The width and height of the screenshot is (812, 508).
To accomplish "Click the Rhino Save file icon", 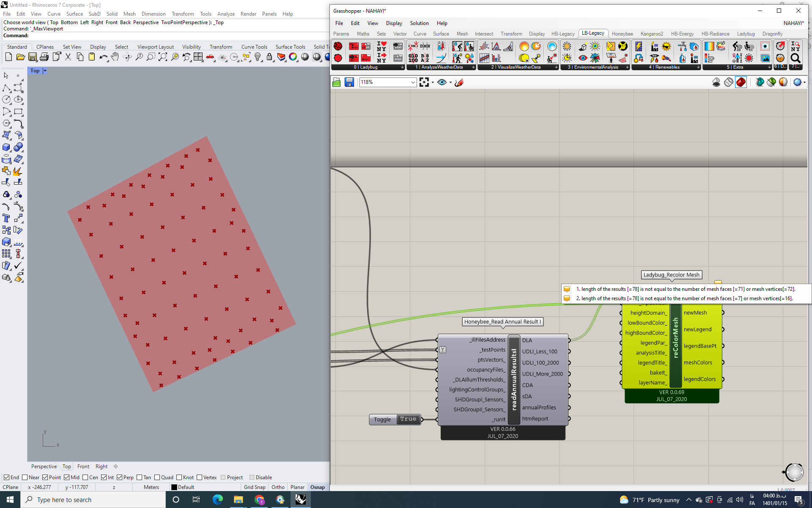I will click(x=32, y=57).
